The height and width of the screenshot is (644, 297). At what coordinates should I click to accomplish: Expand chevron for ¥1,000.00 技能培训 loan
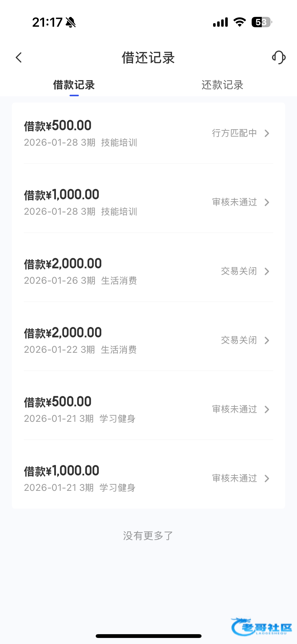click(x=267, y=202)
